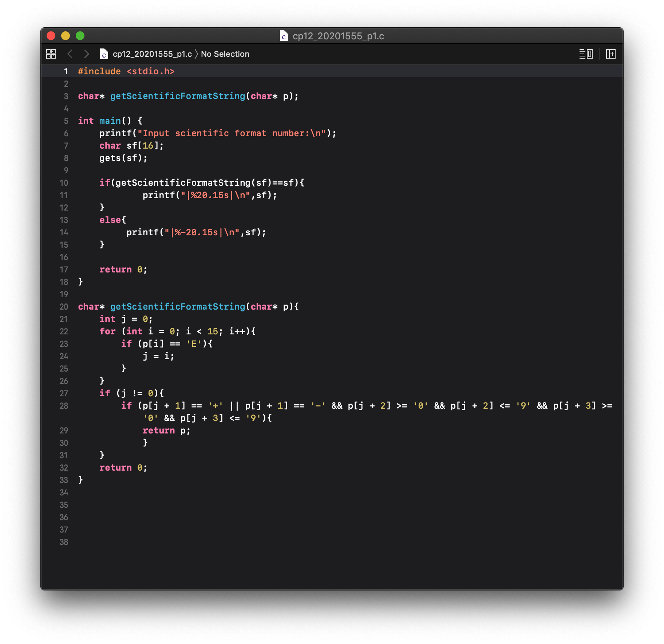Click the C file icon in jump bar

(104, 54)
